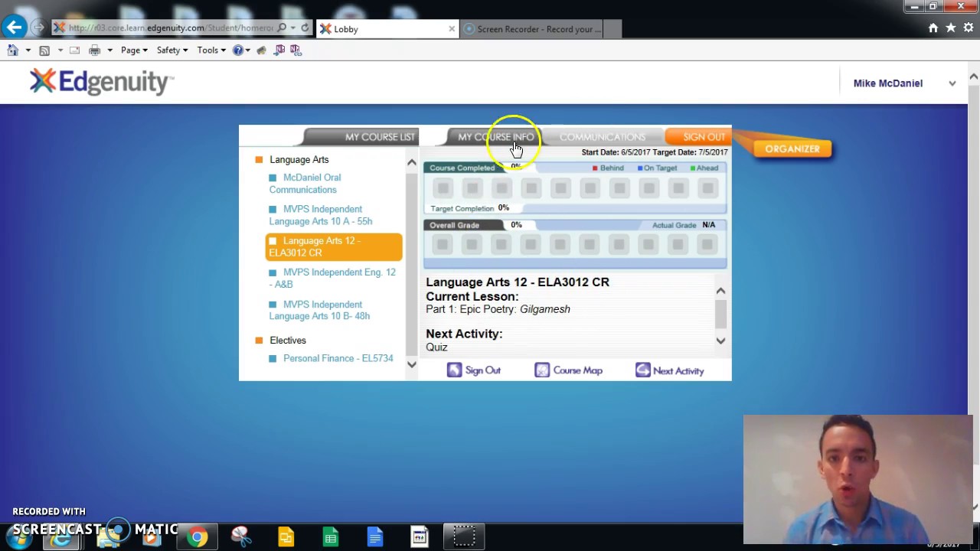
Task: Select MVPS Independent Language Arts 10 B course
Action: click(319, 310)
